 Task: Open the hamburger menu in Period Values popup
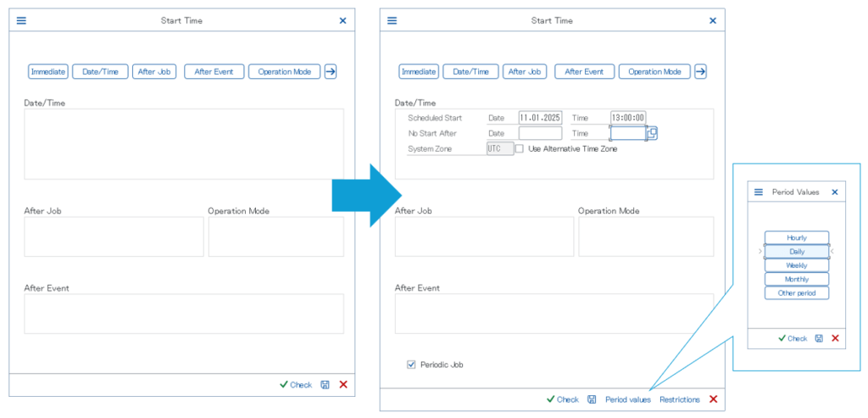[759, 192]
